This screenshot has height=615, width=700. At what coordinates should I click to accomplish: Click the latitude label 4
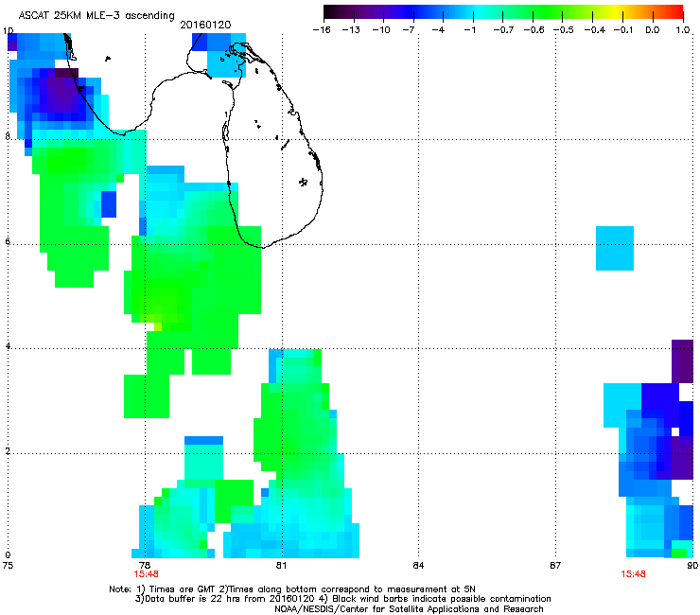(8, 345)
